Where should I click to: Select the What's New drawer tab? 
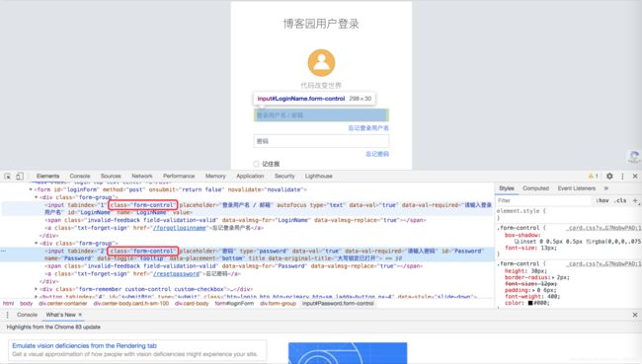coord(61,315)
